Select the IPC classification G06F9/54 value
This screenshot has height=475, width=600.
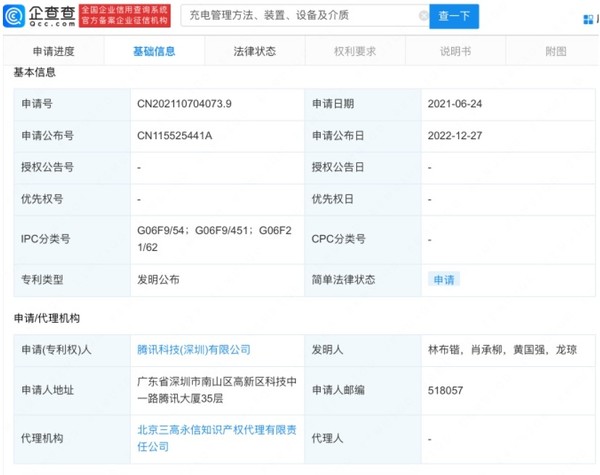pos(214,239)
